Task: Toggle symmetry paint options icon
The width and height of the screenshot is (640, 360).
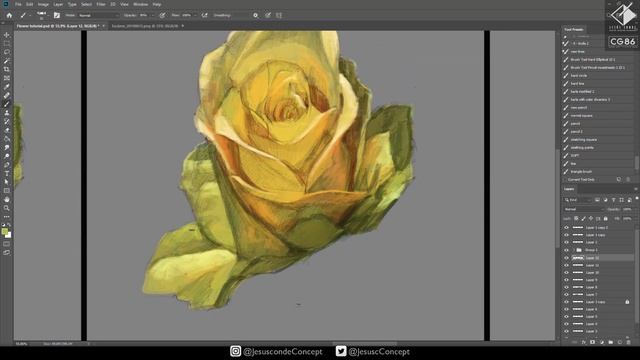Action: click(x=279, y=15)
